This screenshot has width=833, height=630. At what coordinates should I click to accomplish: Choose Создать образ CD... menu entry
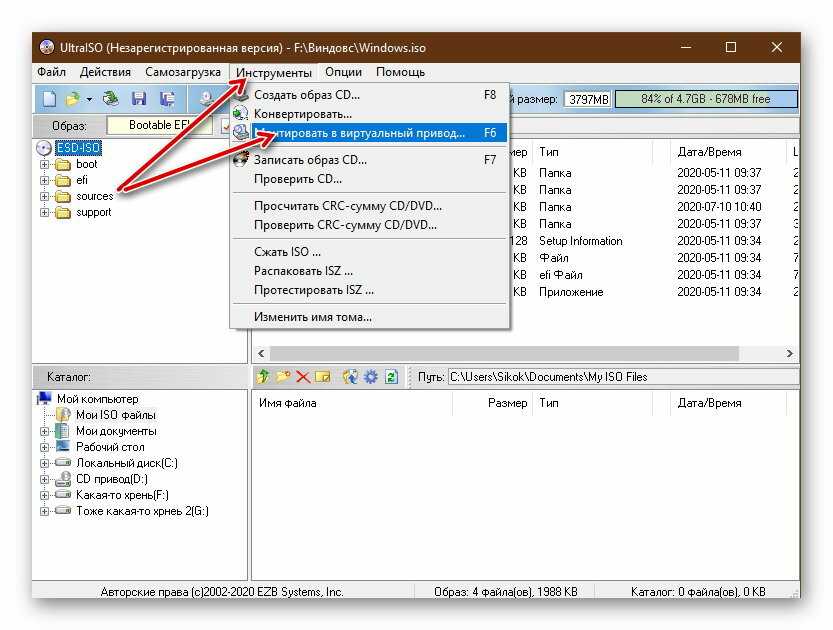(370, 95)
